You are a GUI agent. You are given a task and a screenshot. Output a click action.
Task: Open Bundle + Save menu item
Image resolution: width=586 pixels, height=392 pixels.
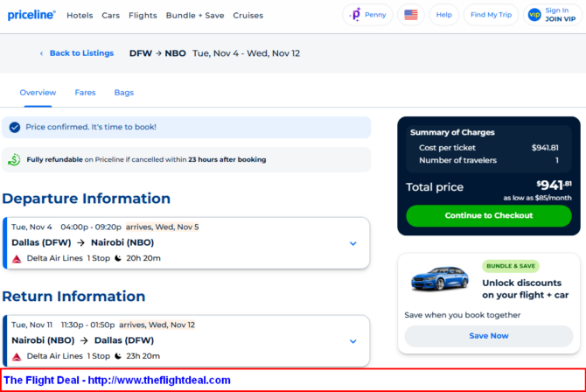pyautogui.click(x=195, y=16)
